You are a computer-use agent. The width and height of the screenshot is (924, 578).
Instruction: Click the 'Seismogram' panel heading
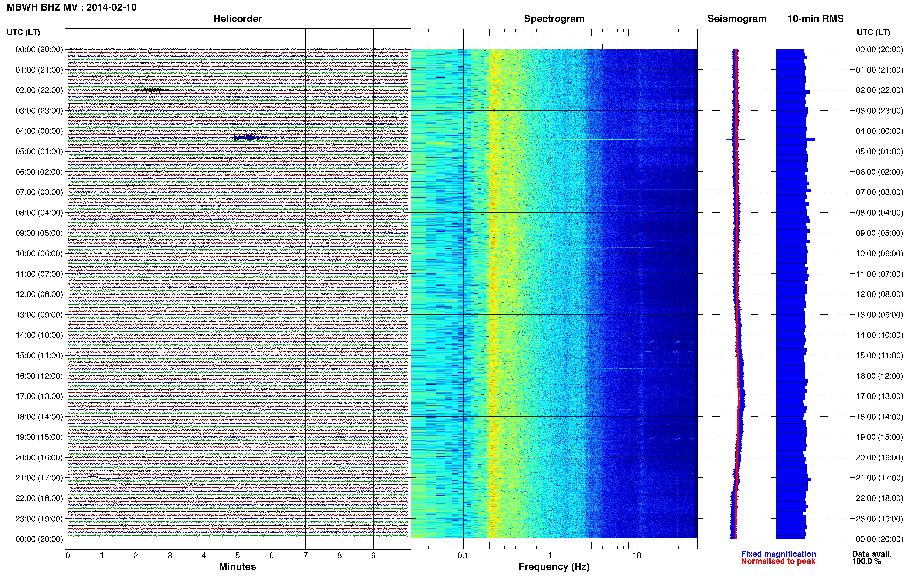[x=737, y=19]
